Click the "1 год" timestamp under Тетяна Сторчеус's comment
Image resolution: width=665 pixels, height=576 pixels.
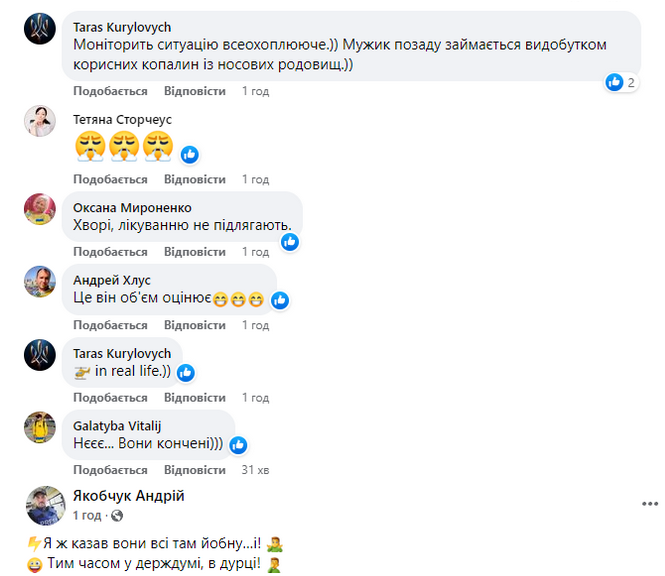(x=255, y=179)
